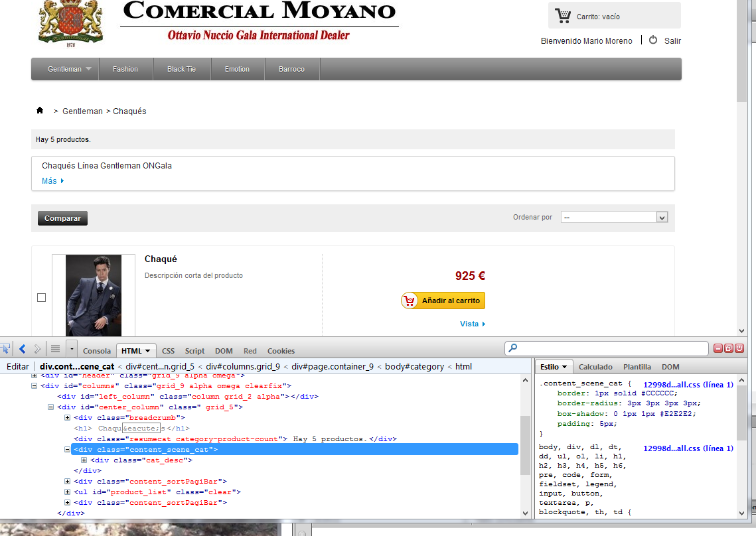This screenshot has width=756, height=536.
Task: Switch to the main DOM tab in Firebug
Action: [224, 351]
